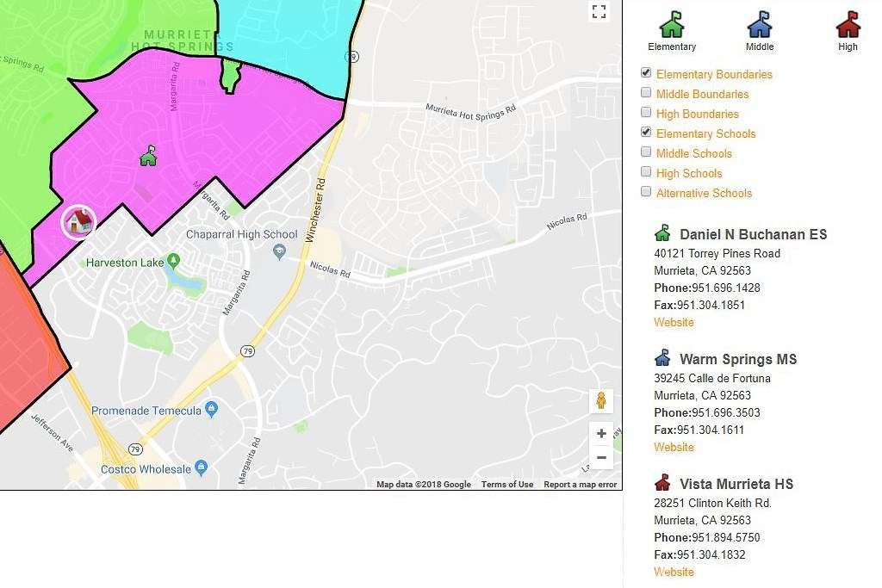Open the Warm Springs MS website link
882x588 pixels.
[x=674, y=447]
